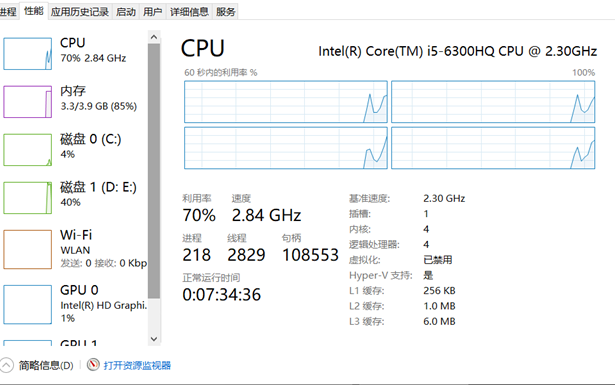Switch to the 应用历史记录 tab
This screenshot has width=615, height=385.
pyautogui.click(x=80, y=12)
